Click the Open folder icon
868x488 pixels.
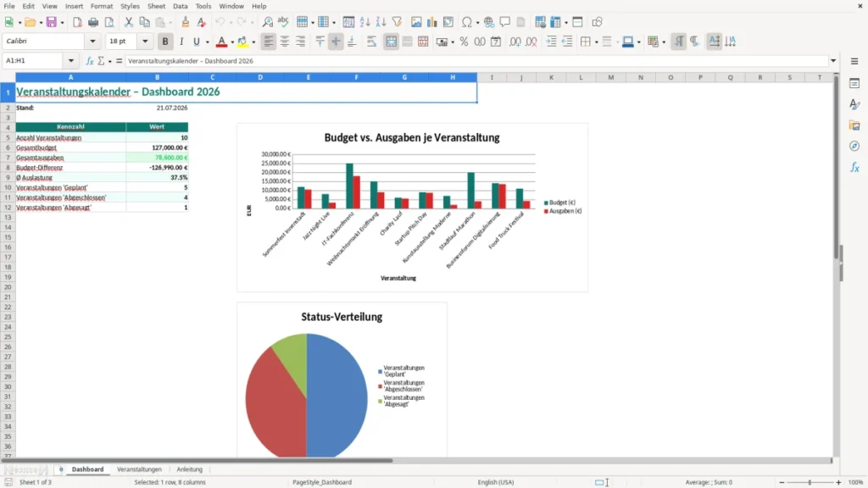30,22
